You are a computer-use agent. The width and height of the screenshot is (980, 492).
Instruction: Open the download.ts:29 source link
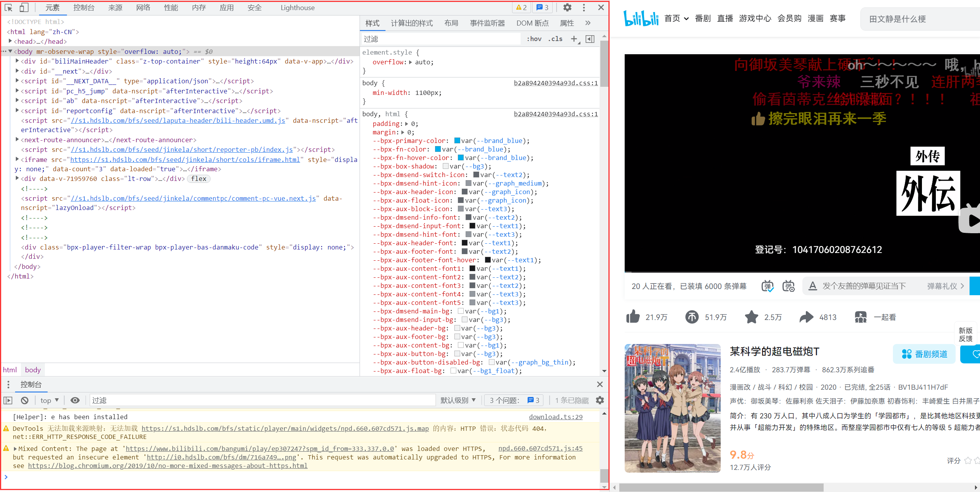click(x=556, y=417)
